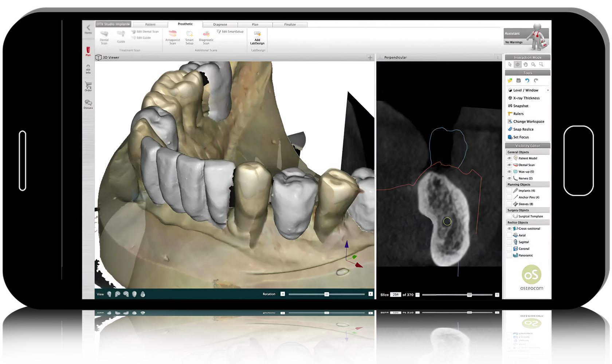612x364 pixels.
Task: Switch to the Plan tab
Action: [255, 24]
